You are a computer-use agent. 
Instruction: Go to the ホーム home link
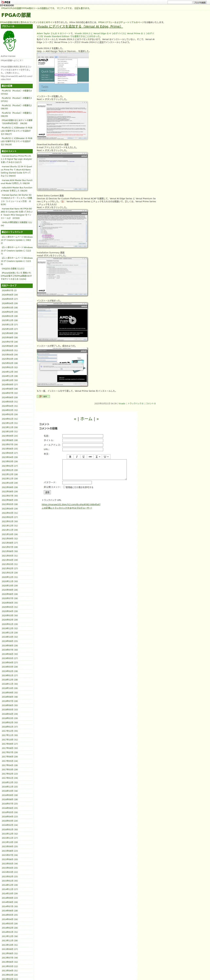86,419
